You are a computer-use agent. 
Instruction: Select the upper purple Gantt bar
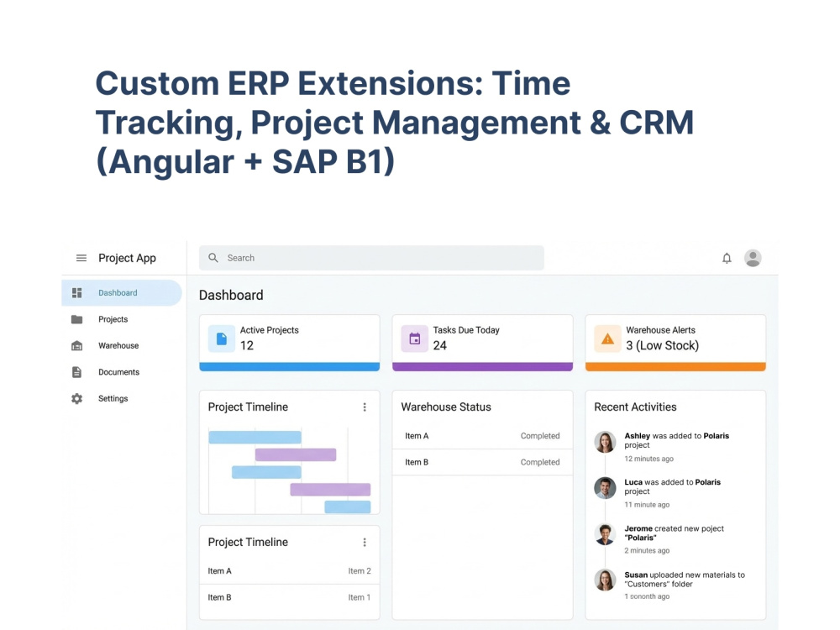coord(296,454)
